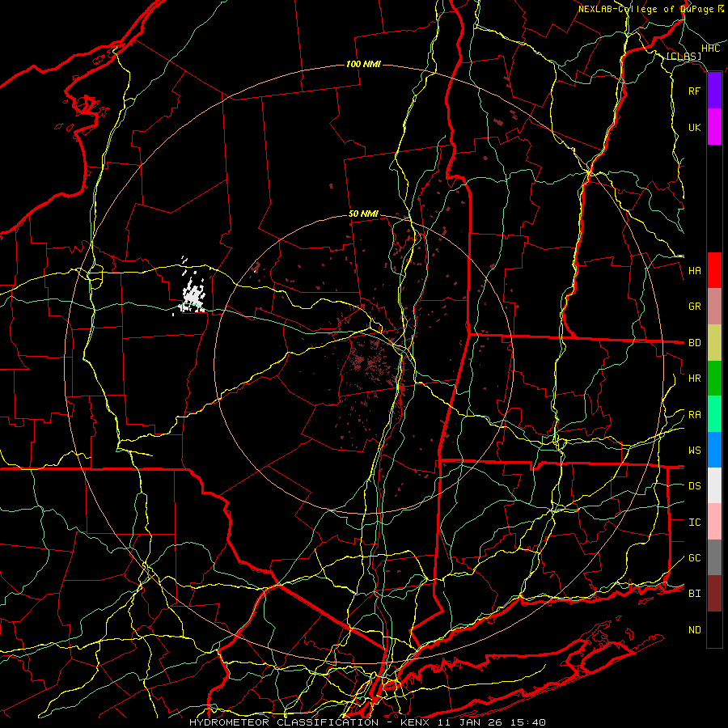This screenshot has width=728, height=728.
Task: Click the 'BI' legend label
Action: [695, 594]
